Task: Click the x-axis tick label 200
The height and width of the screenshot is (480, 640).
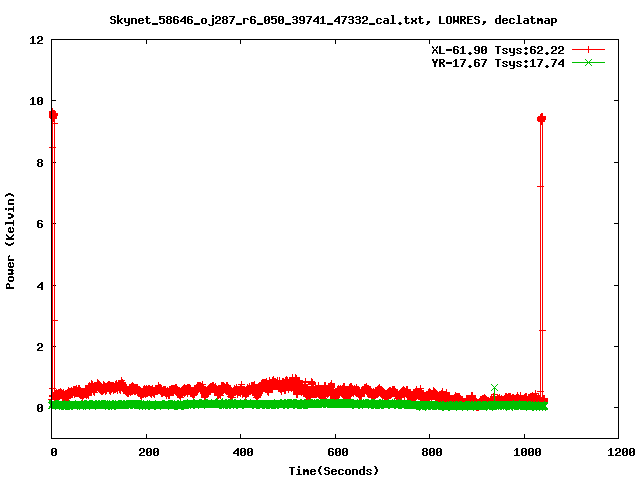Action: coord(149,452)
